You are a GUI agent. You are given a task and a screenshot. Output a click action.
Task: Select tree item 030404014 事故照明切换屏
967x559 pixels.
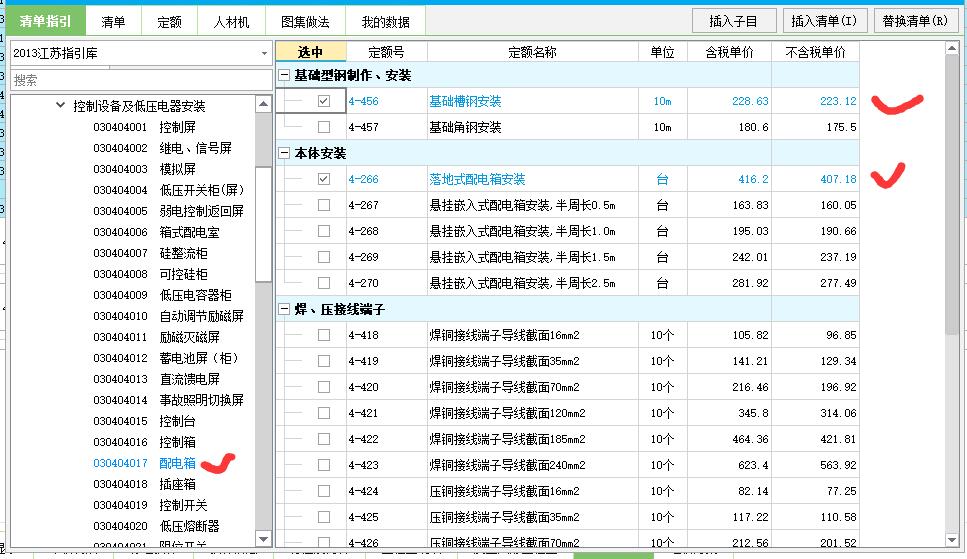pos(168,400)
